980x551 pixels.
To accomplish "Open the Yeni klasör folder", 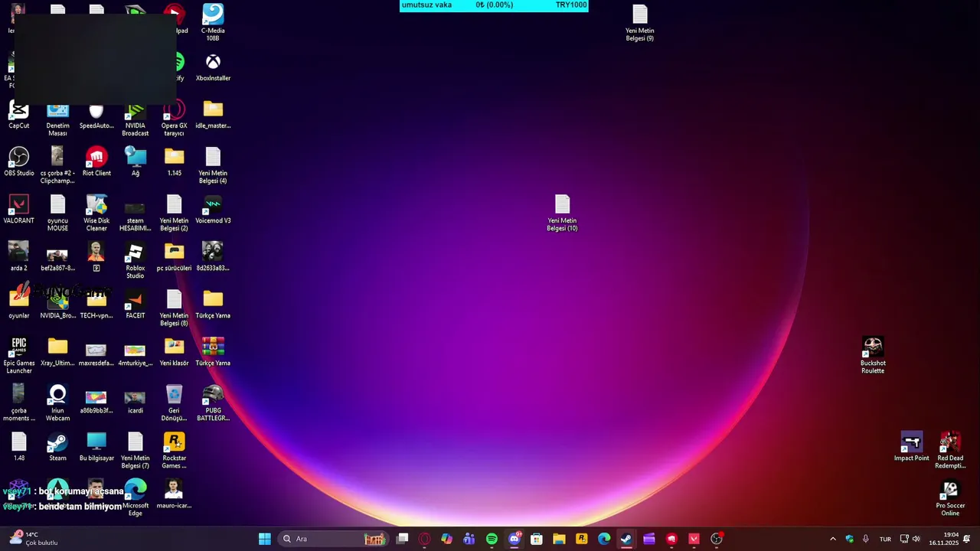I will pos(175,351).
